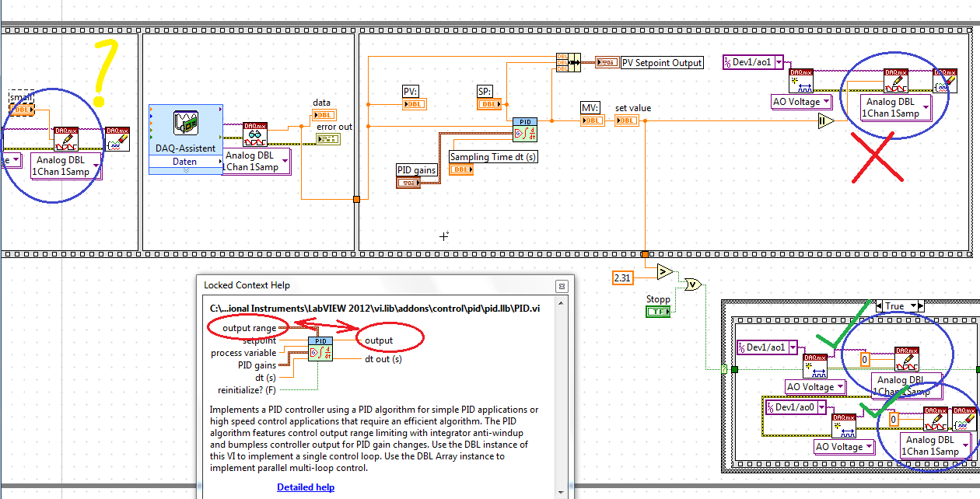Screen dimensions: 980x499
Task: Select the PID VI node on the diagram
Action: tap(524, 131)
